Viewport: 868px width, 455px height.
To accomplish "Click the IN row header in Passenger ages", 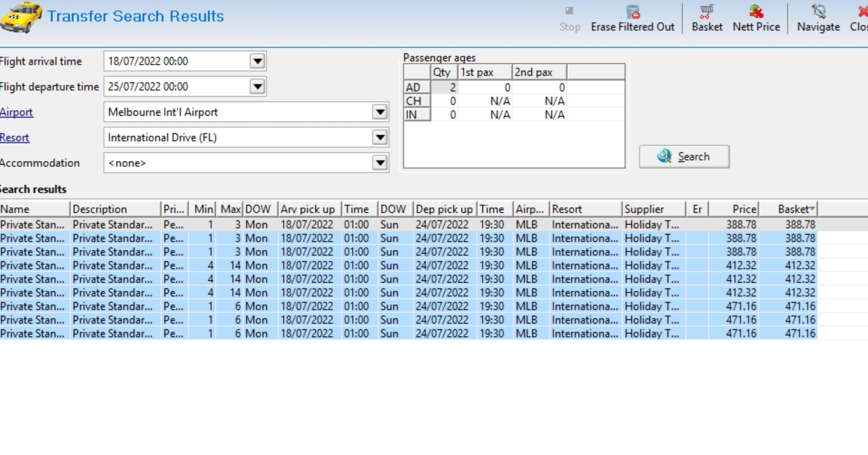I will click(x=417, y=115).
